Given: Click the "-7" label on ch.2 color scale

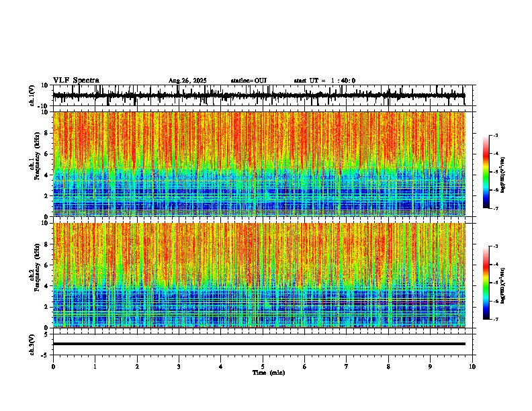Looking at the screenshot, I should coord(496,319).
